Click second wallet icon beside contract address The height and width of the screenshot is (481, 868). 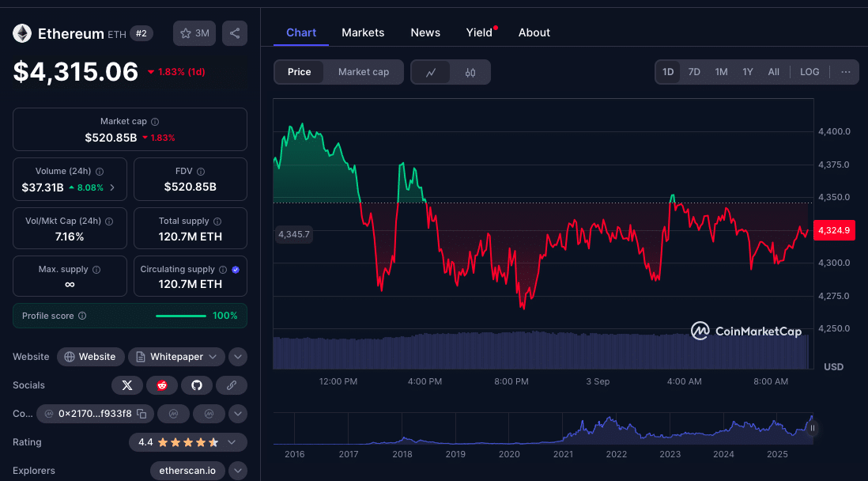[x=209, y=414]
